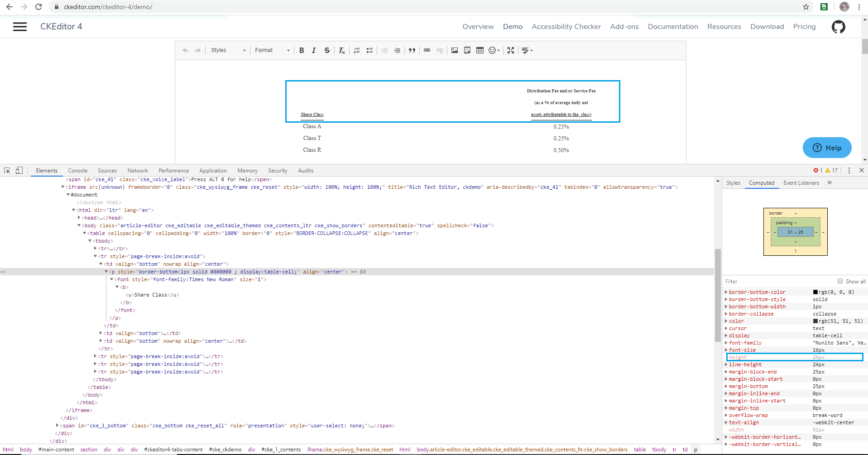Toggle the device toolbar icon in DevTools
The image size is (868, 455).
[x=19, y=170]
